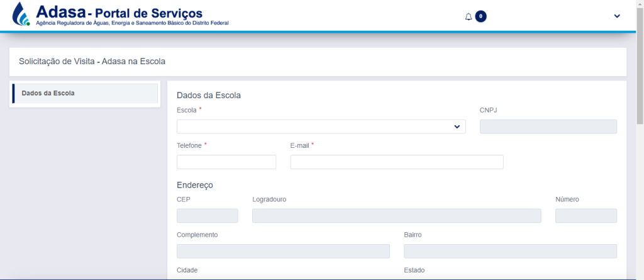The image size is (644, 280).
Task: Click the 'Estado' label
Action: click(x=414, y=270)
